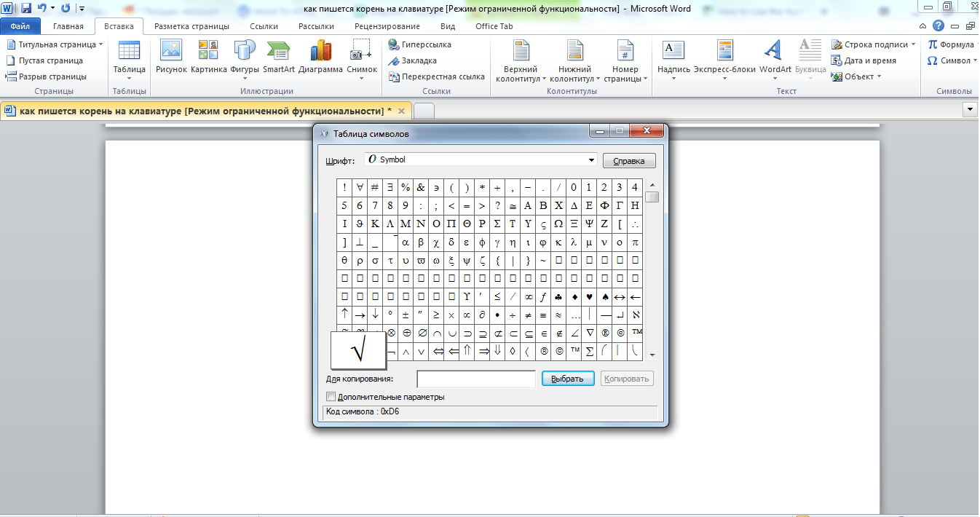Enable the Дополнительные параметры checkbox
The height and width of the screenshot is (517, 980).
click(331, 397)
